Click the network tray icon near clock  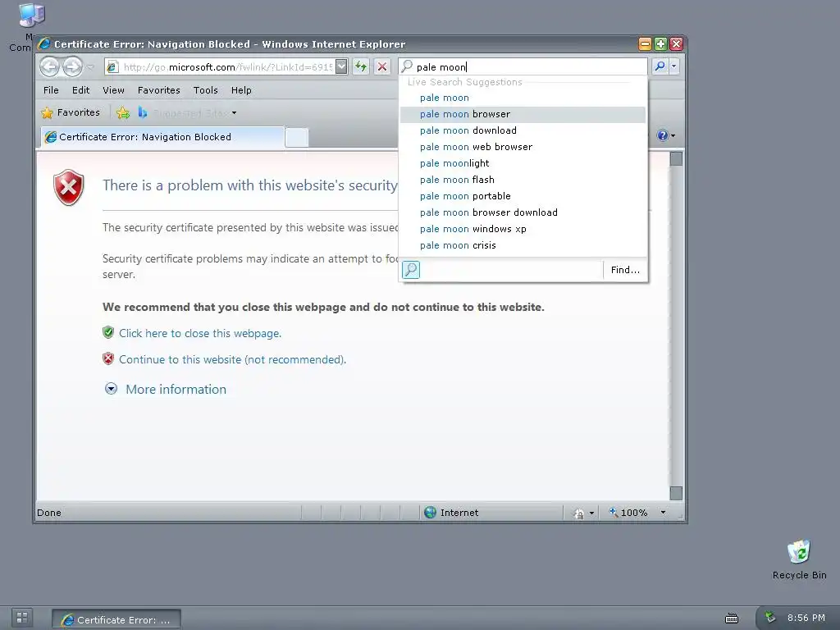[x=769, y=617]
